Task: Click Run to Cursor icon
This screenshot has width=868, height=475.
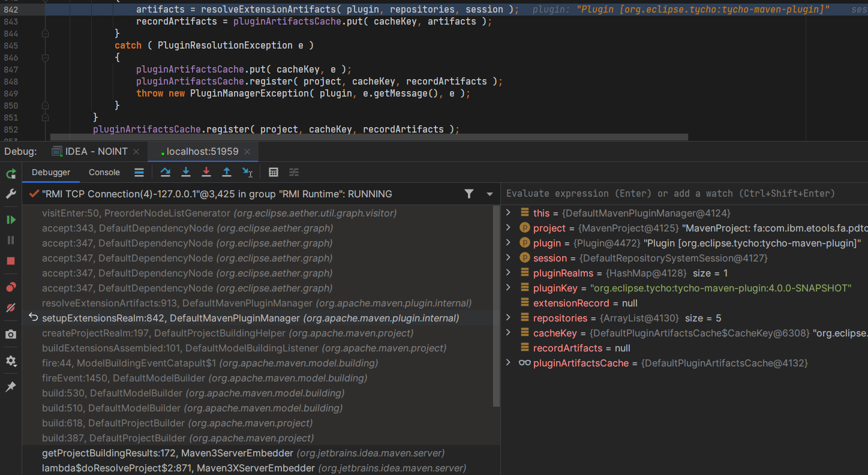Action: 247,172
